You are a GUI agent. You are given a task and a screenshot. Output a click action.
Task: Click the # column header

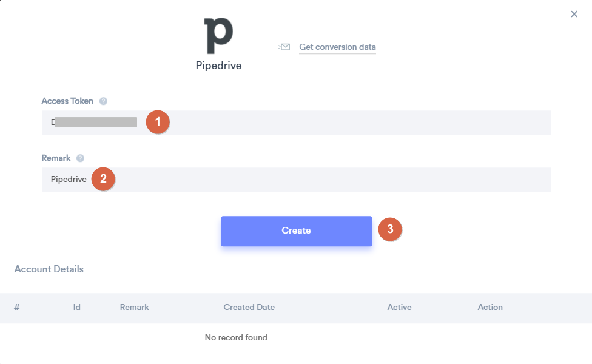coord(16,307)
